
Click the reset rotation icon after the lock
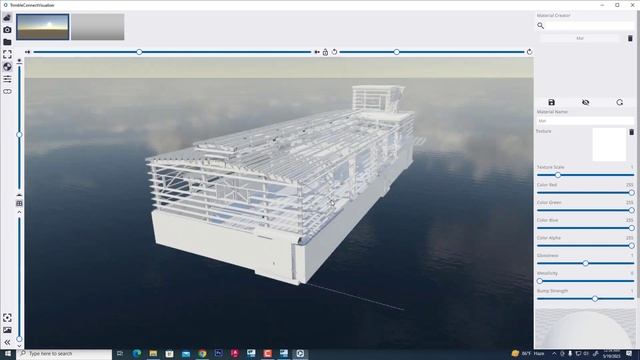tap(334, 52)
